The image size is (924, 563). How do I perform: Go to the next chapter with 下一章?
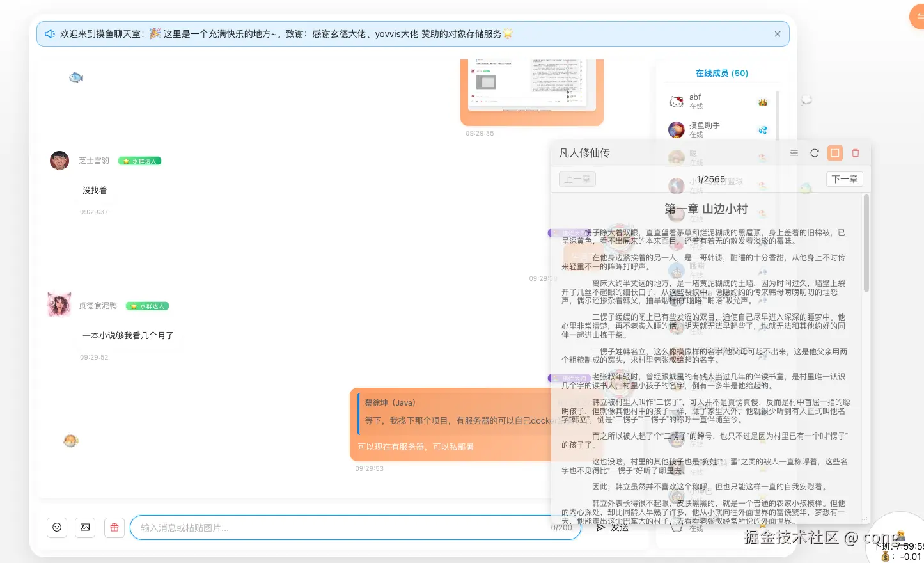[844, 179]
